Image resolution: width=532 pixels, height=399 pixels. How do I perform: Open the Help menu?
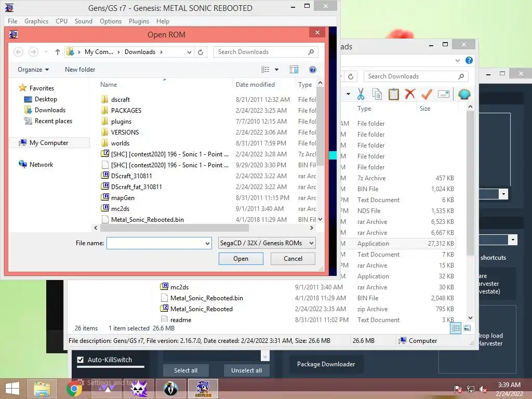coord(163,21)
